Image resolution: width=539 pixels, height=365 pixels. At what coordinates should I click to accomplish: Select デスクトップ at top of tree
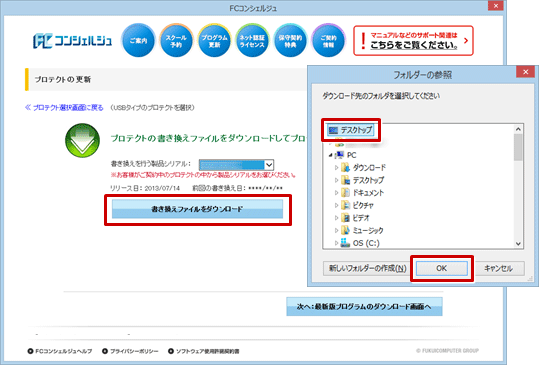[x=351, y=130]
